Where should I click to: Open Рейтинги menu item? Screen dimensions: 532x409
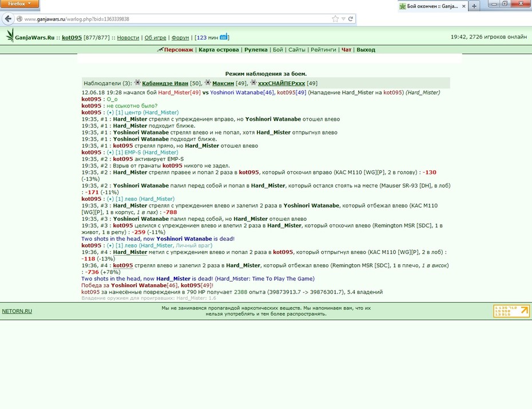click(323, 50)
